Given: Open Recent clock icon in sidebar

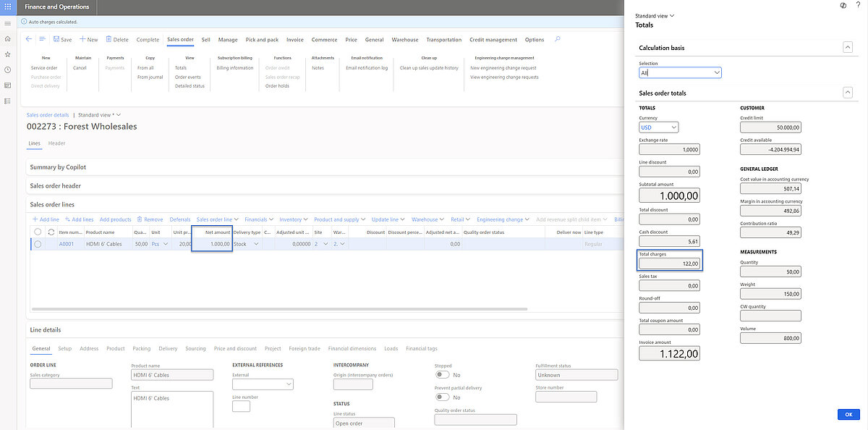Looking at the screenshot, I should point(7,69).
